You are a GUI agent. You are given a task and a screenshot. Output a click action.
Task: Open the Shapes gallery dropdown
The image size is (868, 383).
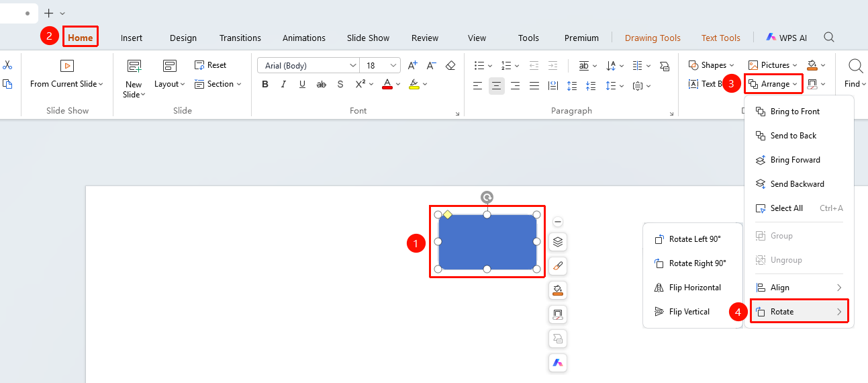tap(711, 65)
